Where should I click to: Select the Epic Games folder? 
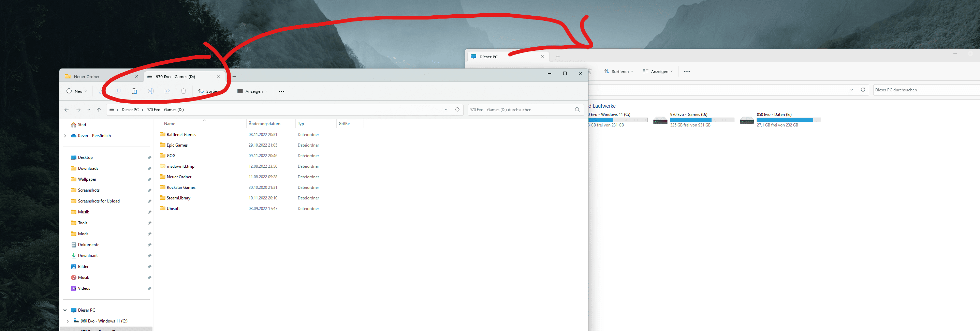[x=177, y=145]
